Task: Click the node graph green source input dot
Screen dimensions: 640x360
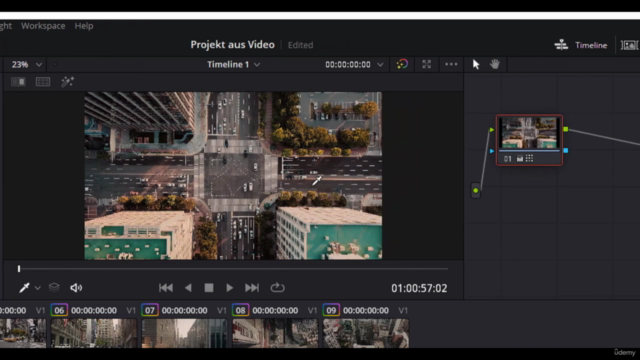Action: coord(476,190)
